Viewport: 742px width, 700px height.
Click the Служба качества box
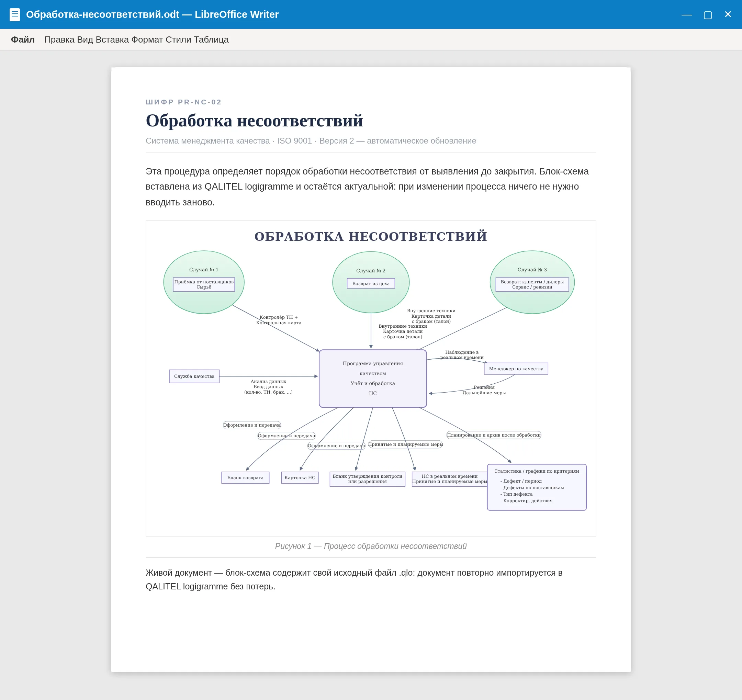coord(194,376)
